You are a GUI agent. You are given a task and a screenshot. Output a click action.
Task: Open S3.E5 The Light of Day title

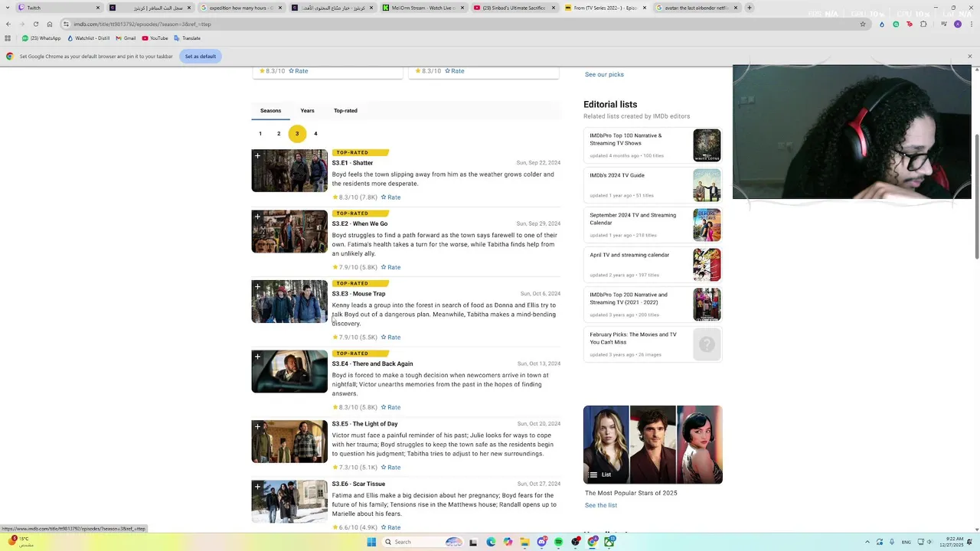(x=364, y=424)
